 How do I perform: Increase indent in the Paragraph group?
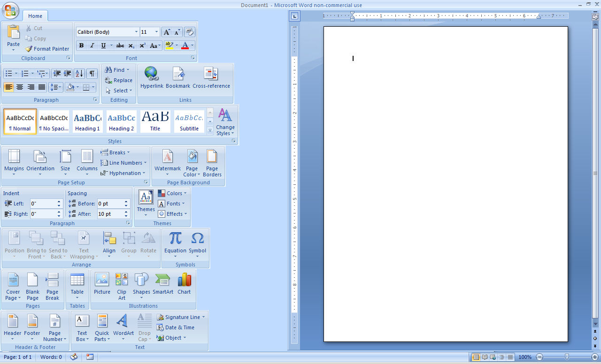tap(67, 73)
